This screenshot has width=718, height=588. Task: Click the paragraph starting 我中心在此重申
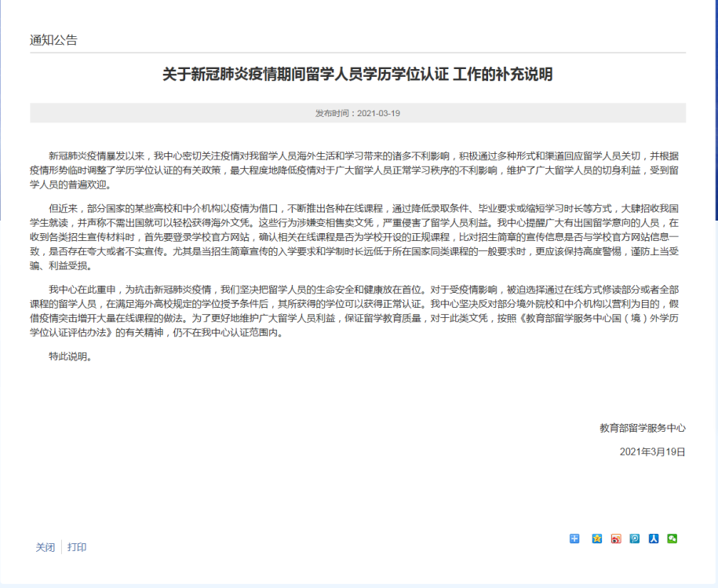(355, 311)
